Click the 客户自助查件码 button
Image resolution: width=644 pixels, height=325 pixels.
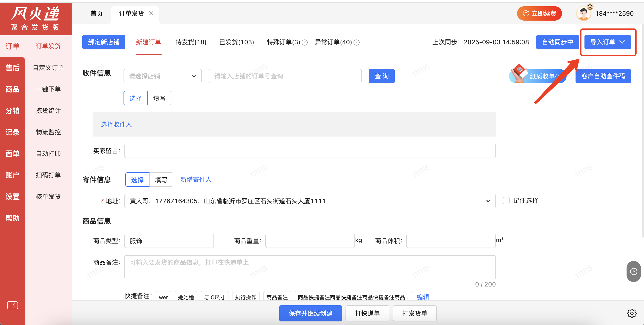(x=603, y=76)
